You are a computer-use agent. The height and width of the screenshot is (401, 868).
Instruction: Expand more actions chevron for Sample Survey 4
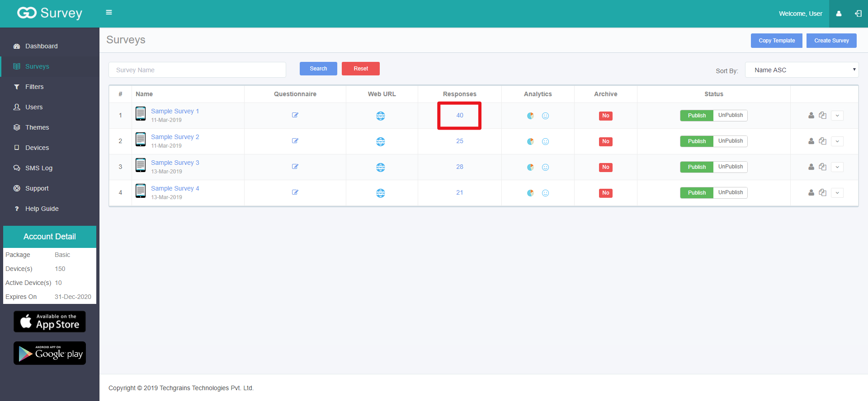[x=837, y=193]
